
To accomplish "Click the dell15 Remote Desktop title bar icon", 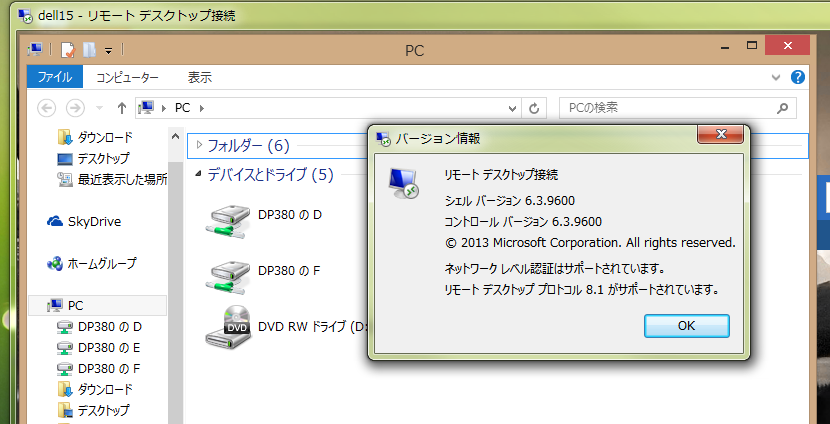I will (25, 15).
